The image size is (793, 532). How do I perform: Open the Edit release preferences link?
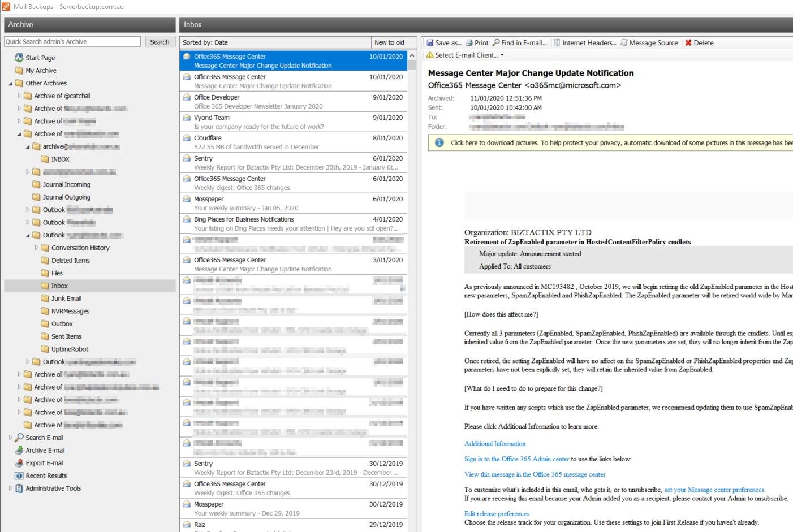click(497, 514)
